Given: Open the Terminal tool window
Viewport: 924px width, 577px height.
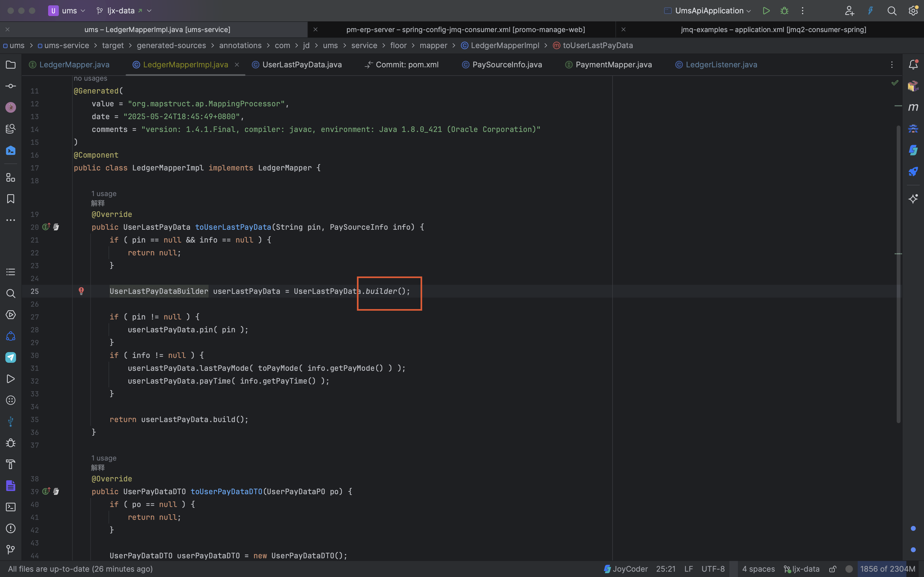Looking at the screenshot, I should [x=10, y=507].
